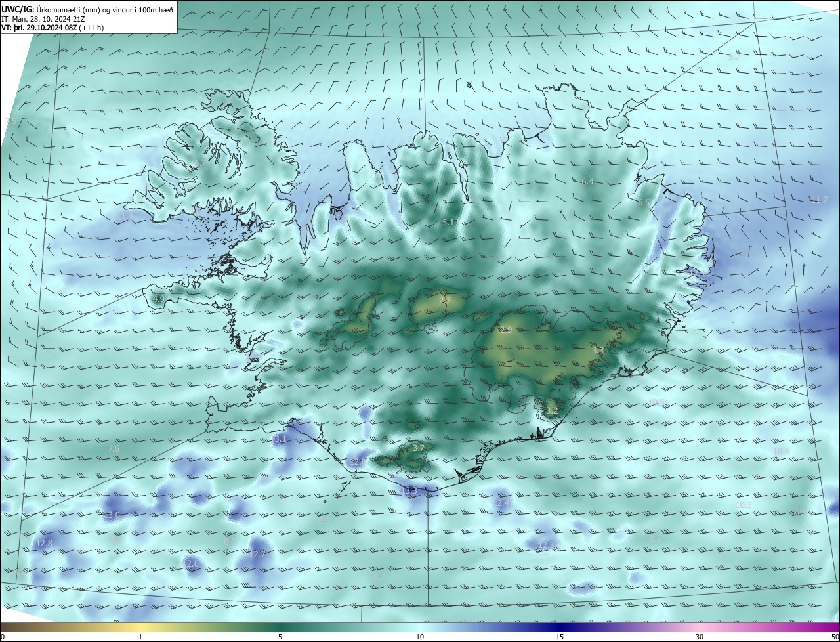Click the '11.7' value at the eastern edge
840x642 pixels.
[x=820, y=200]
